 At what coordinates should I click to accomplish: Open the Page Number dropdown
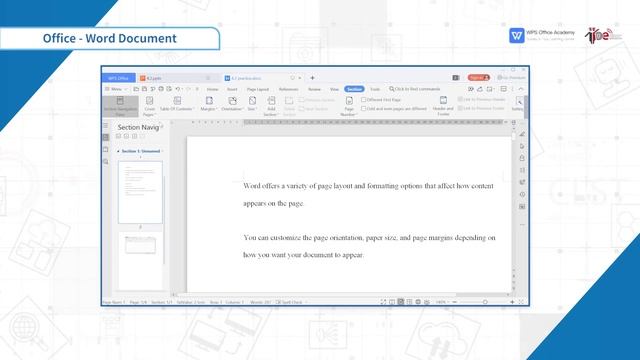click(349, 107)
